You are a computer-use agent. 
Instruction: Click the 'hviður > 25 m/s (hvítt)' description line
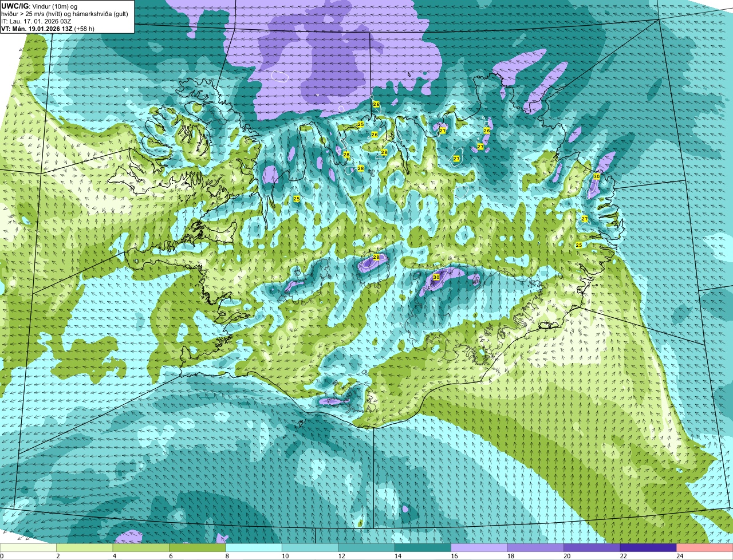click(66, 13)
